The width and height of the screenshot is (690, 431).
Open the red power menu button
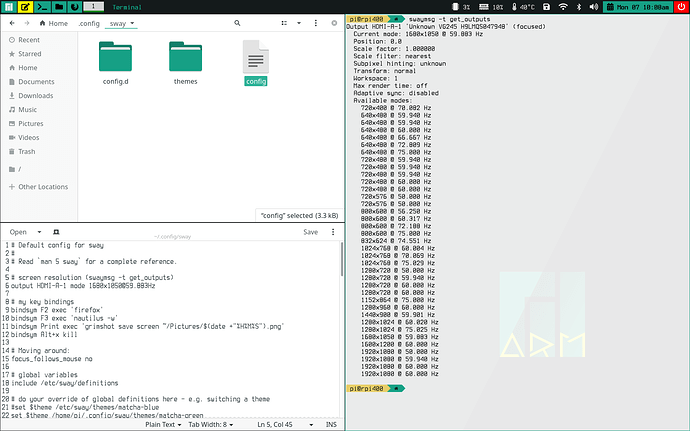point(682,7)
